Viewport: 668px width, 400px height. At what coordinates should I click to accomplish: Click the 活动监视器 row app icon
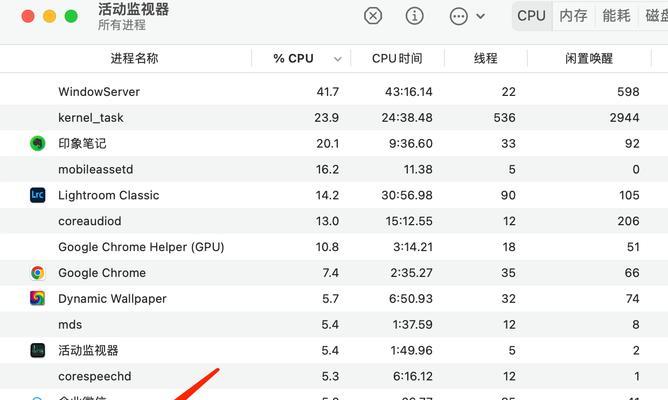coord(37,350)
